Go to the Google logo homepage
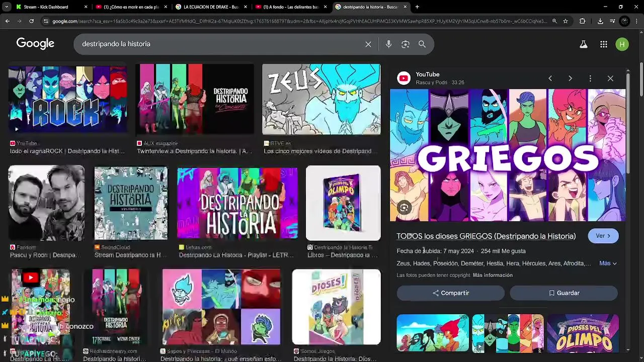The height and width of the screenshot is (362, 644). [x=35, y=44]
